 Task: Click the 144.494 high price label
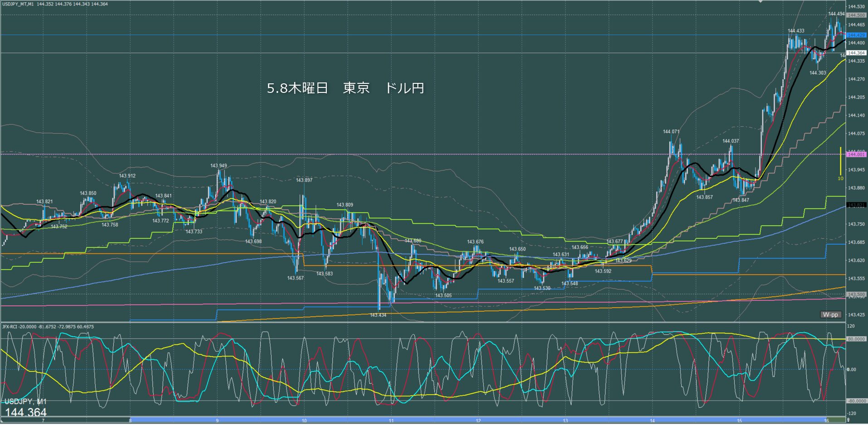837,14
